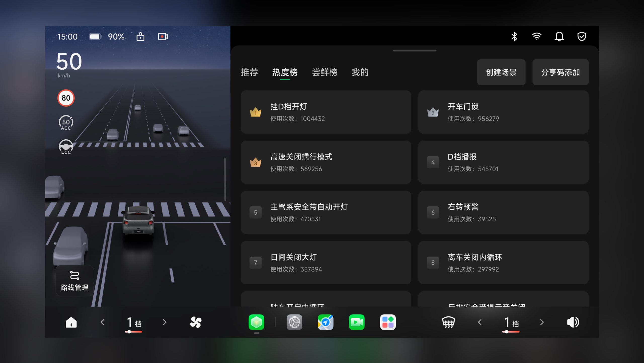Tap the rear defrost icon
Screen dimensions: 644x363
[448, 322]
